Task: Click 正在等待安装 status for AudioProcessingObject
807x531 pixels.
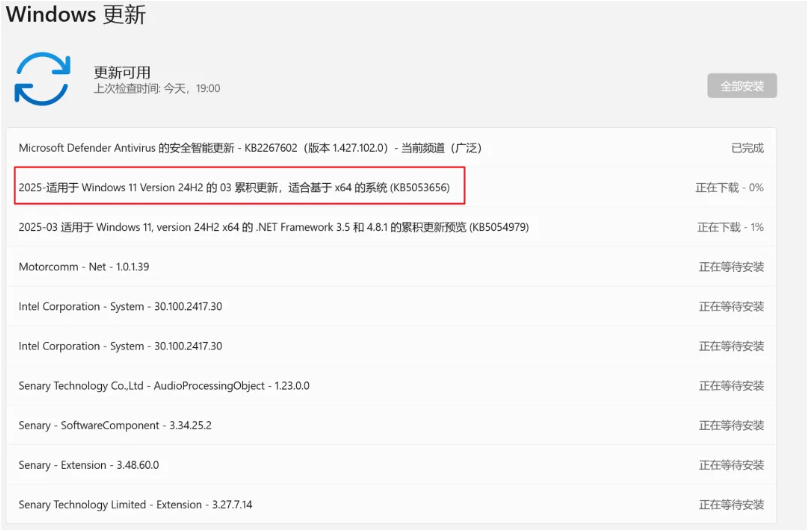Action: [731, 386]
